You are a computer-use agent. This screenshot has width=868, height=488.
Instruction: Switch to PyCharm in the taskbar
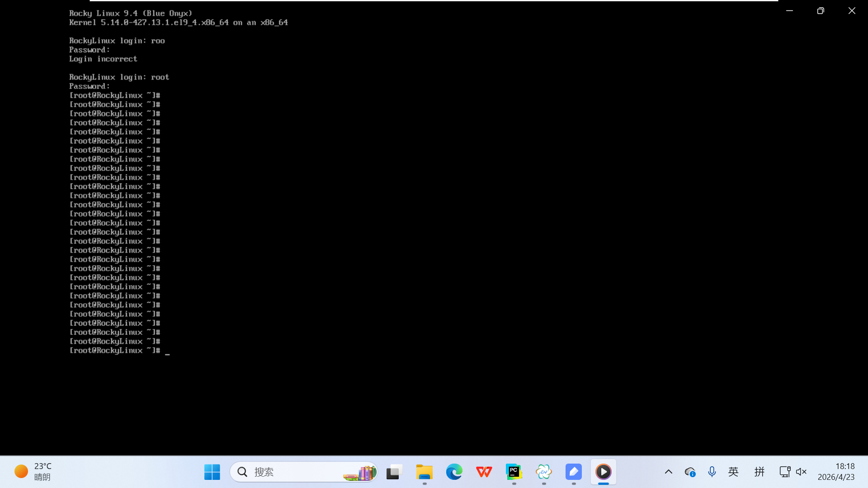click(x=514, y=472)
